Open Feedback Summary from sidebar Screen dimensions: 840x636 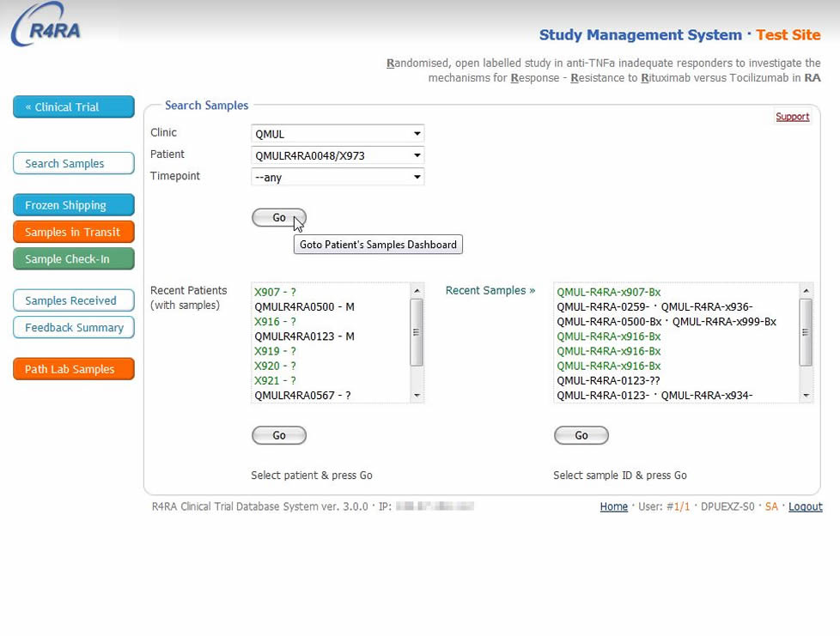coord(73,328)
